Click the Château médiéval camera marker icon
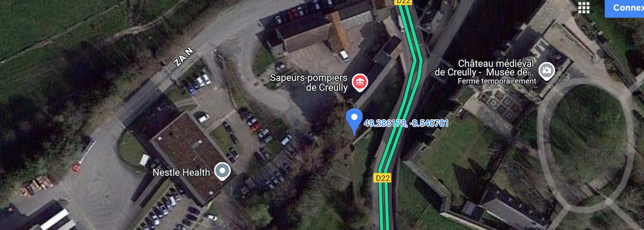 [546, 71]
